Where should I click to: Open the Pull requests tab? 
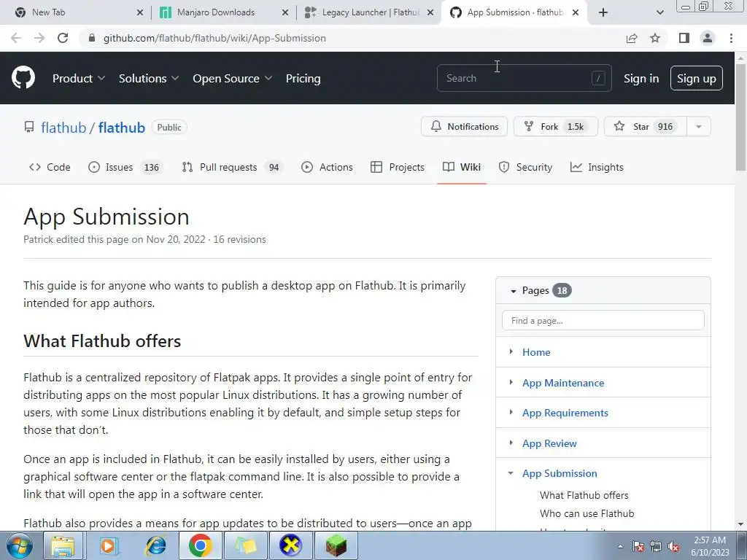(233, 167)
